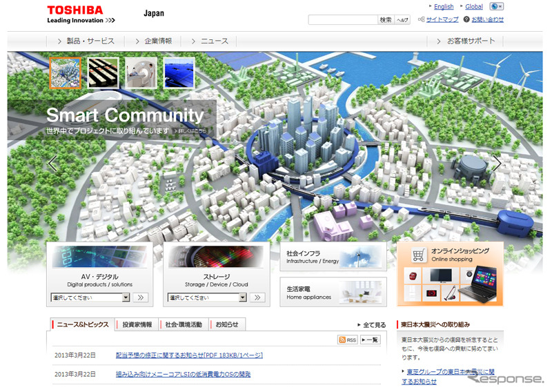This screenshot has height=392, width=552.
Task: Open the 東芝グループの東日本大震災 notice link
Action: (448, 377)
